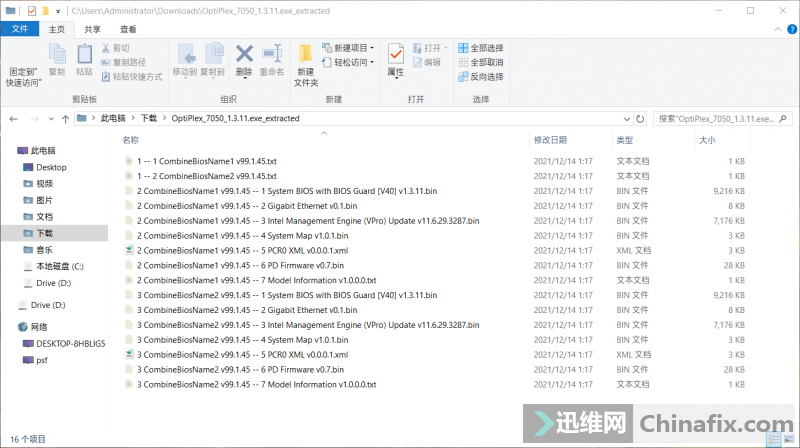
Task: Select 音乐 in the navigation pane
Action: 44,250
